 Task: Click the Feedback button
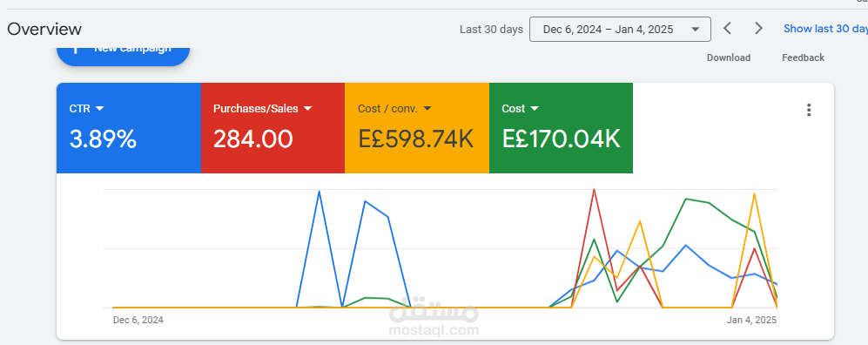(x=803, y=57)
